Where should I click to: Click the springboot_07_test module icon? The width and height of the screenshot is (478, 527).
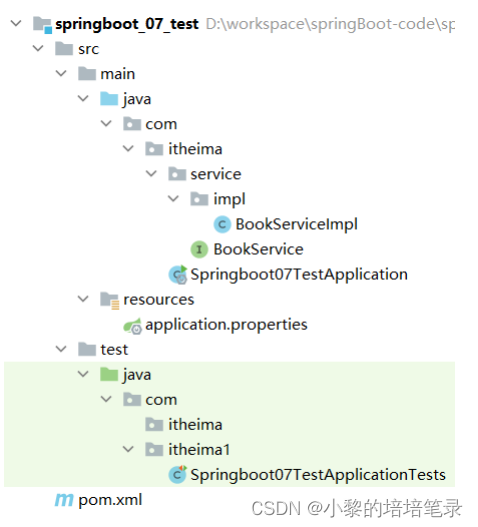click(42, 25)
